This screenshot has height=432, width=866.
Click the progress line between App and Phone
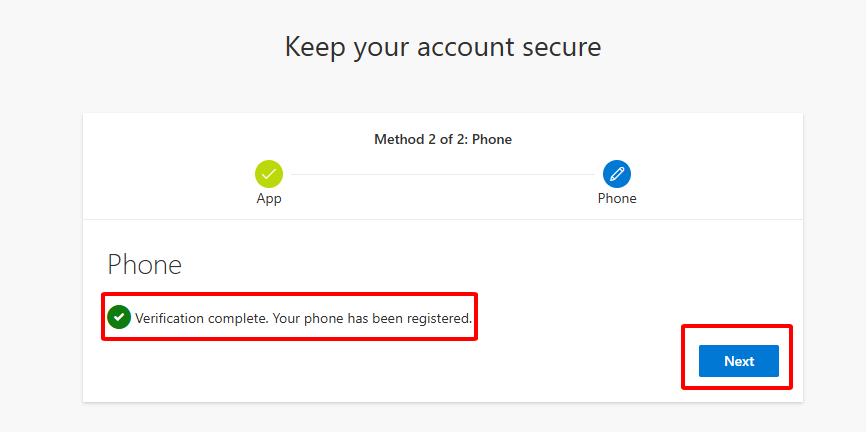pos(443,174)
